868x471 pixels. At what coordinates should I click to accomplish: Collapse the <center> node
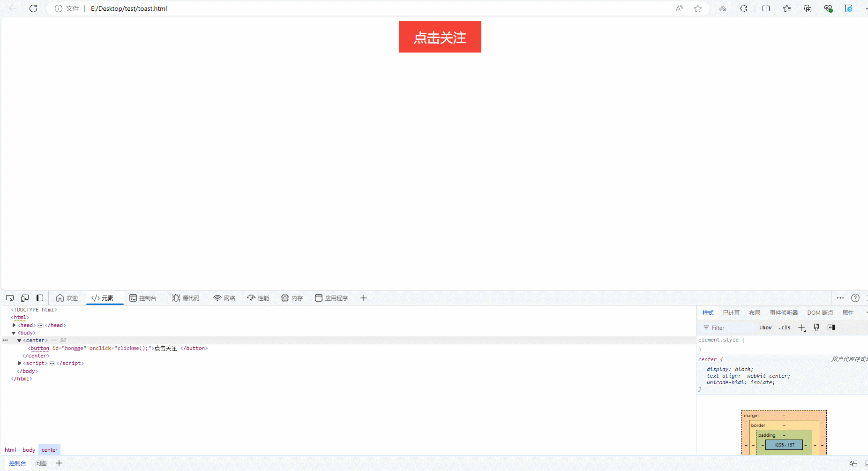[x=19, y=340]
